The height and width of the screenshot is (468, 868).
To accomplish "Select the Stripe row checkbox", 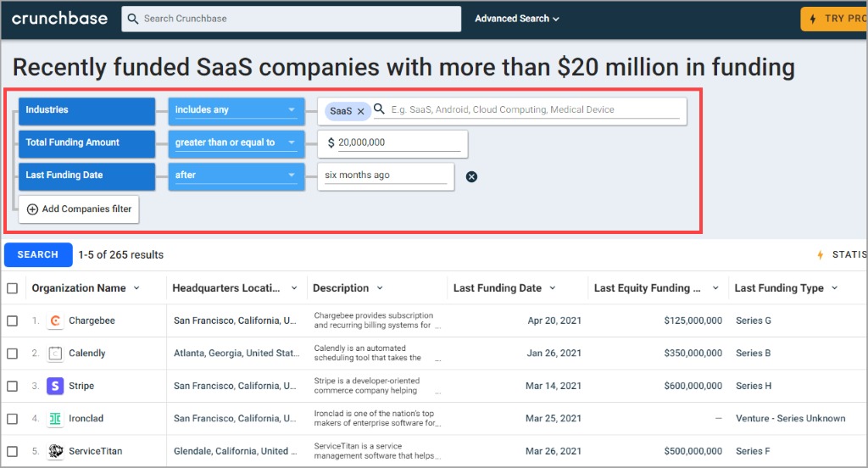I will click(x=12, y=386).
